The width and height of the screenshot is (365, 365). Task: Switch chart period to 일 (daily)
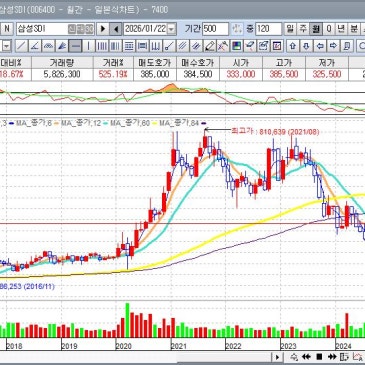point(290,29)
